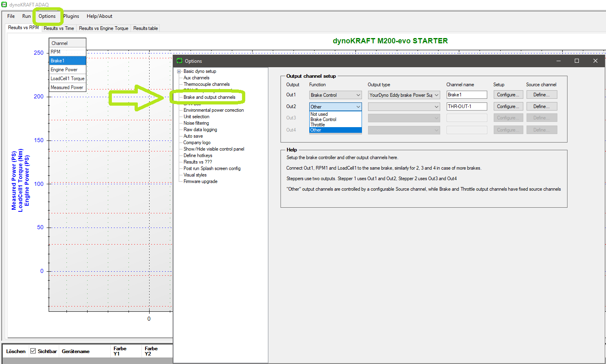Choose Not used in Out2 function list

[335, 114]
